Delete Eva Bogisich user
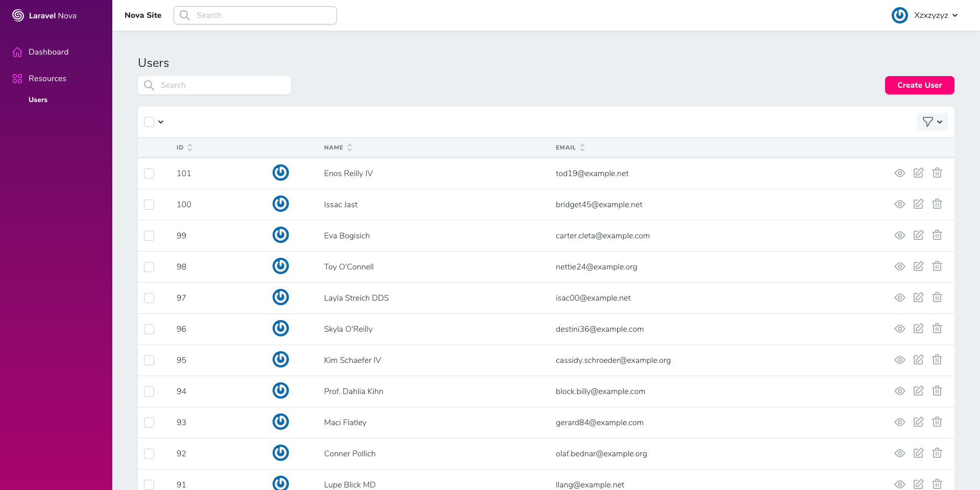Viewport: 980px width, 490px height. [937, 235]
